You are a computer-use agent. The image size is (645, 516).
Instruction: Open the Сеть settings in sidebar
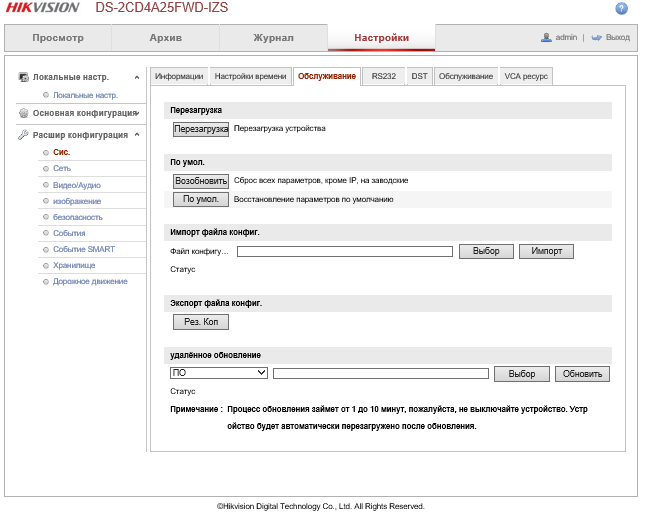tap(62, 169)
